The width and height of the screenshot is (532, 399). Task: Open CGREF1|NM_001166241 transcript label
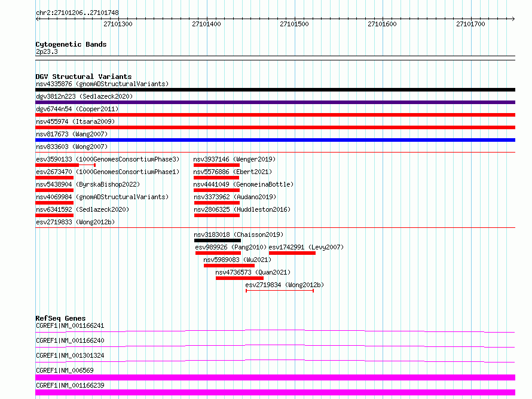(70, 325)
